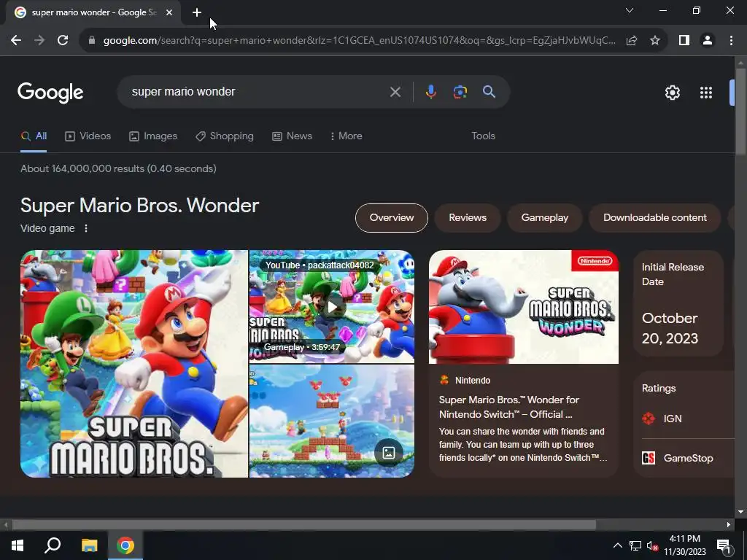Screen dimensions: 747x560
Task: Select the Overview chip
Action: coord(392,217)
